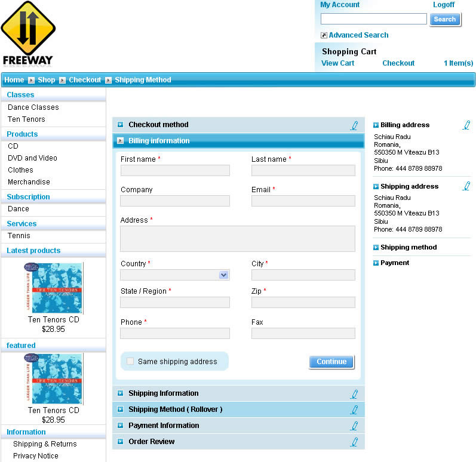Click the First name input field
Image resolution: width=476 pixels, height=462 pixels.
click(x=175, y=171)
